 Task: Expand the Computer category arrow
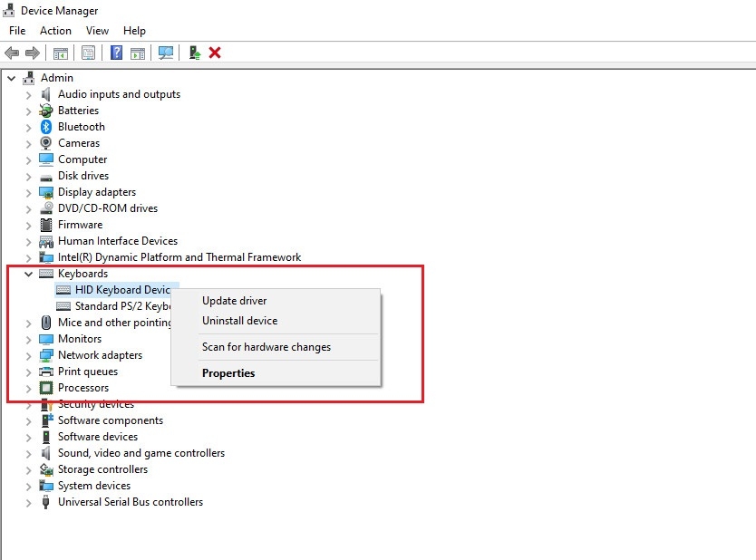pyautogui.click(x=28, y=160)
